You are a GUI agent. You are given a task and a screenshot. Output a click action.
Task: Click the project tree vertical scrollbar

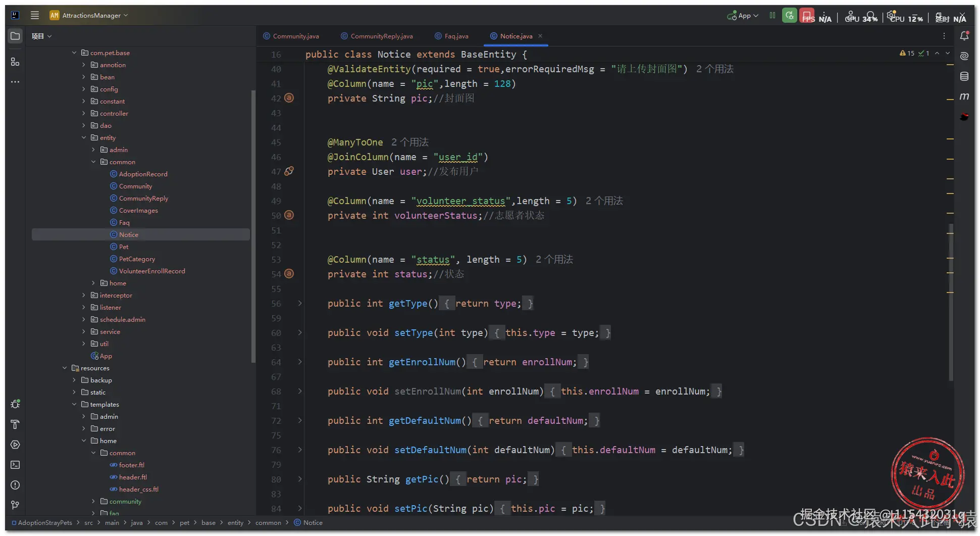click(x=253, y=226)
